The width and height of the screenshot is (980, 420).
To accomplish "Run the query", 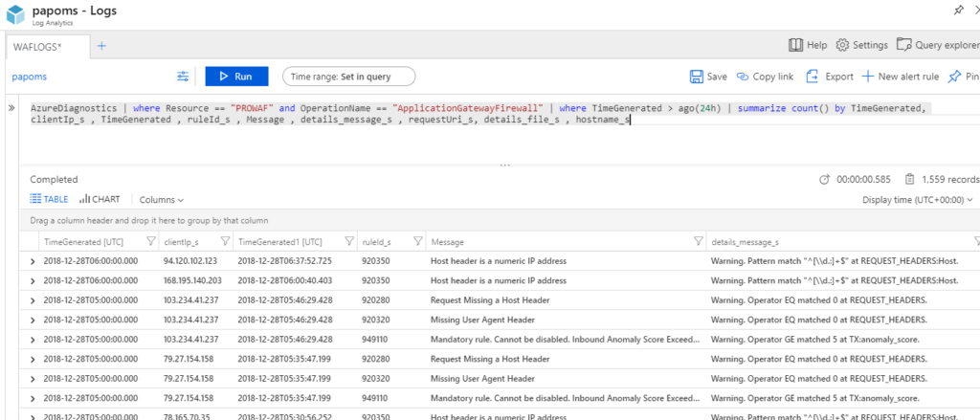I will pyautogui.click(x=237, y=77).
